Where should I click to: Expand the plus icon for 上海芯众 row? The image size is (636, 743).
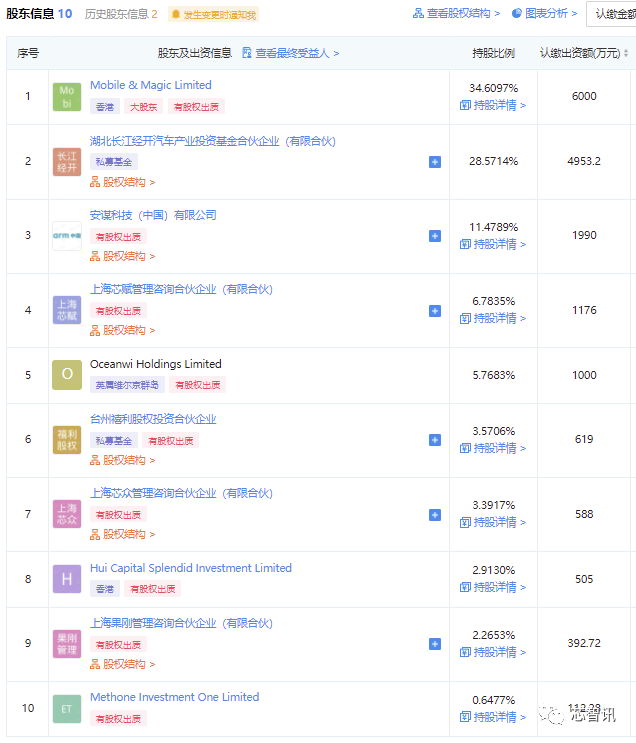(435, 515)
